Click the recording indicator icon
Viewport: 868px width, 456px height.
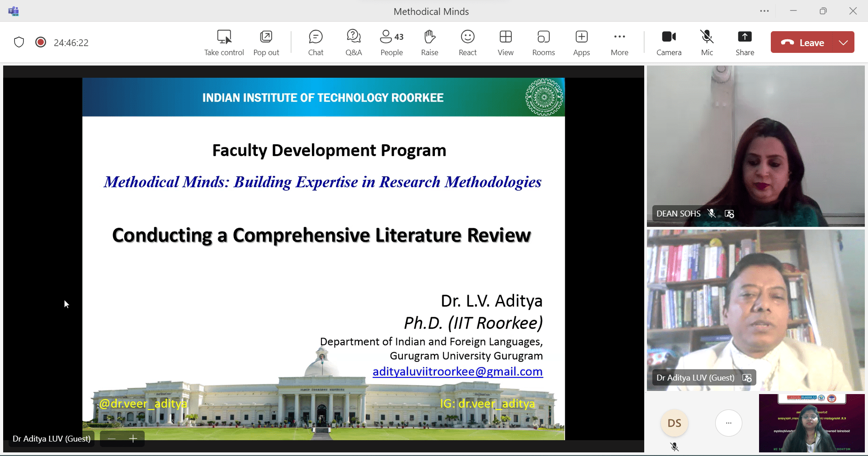41,42
